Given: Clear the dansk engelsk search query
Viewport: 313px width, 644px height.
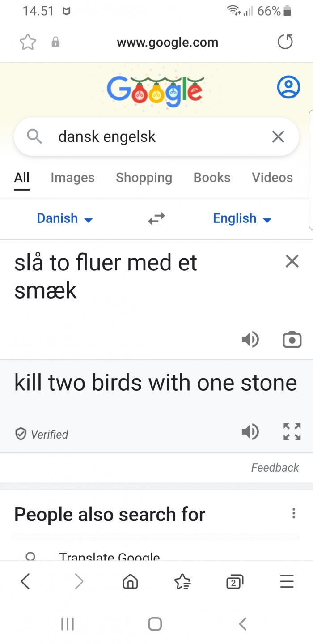Looking at the screenshot, I should pyautogui.click(x=278, y=137).
